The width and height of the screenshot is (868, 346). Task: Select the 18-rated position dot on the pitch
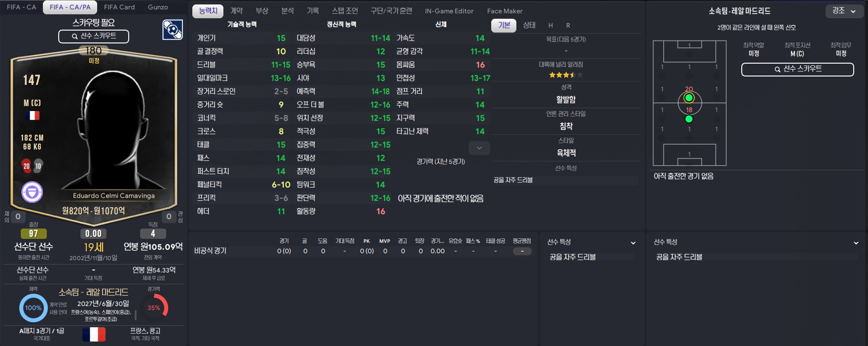[x=689, y=119]
